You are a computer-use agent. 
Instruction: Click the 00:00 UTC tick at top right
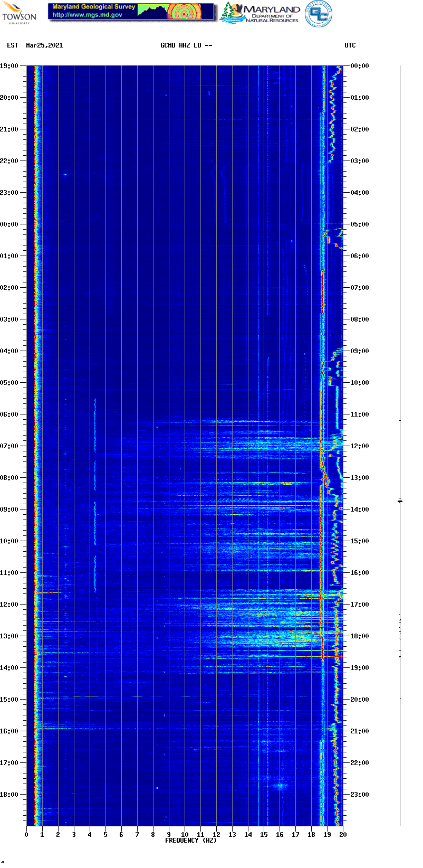click(360, 66)
